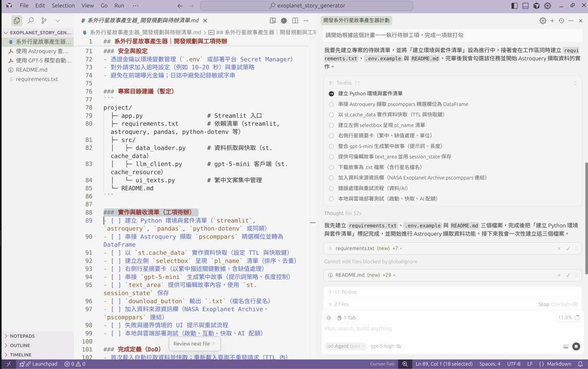The image size is (588, 369).
Task: Open the gpt-5-high model dropdown
Action: [388, 346]
